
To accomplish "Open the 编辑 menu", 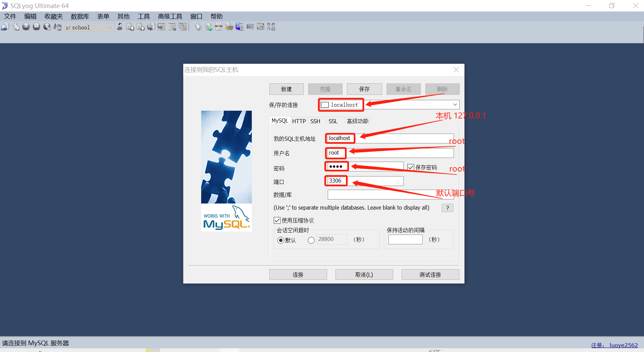I will click(30, 17).
